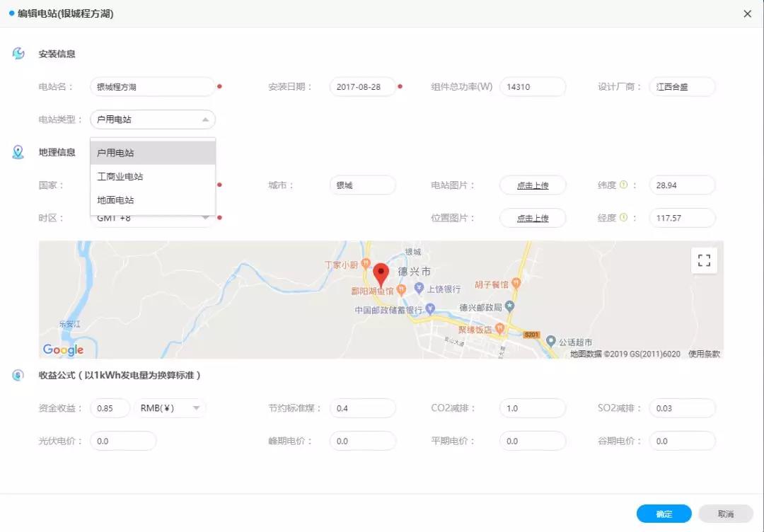This screenshot has height=532, width=764.
Task: Expand the 时区 GMT +8 dropdown
Action: click(205, 218)
